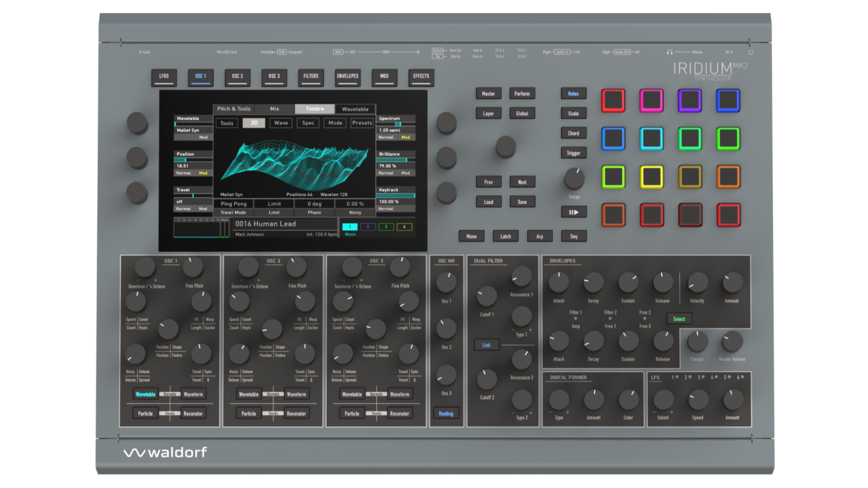Open the Travel Mode selector showing Ping Pong
The width and height of the screenshot is (868, 488).
point(233,204)
